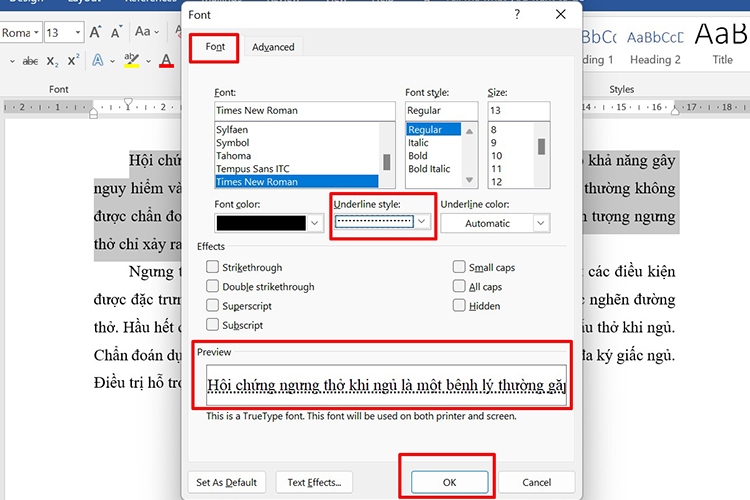Viewport: 750px width, 500px height.
Task: Toggle the Subscript X2 ribbon icon
Action: [x=52, y=61]
